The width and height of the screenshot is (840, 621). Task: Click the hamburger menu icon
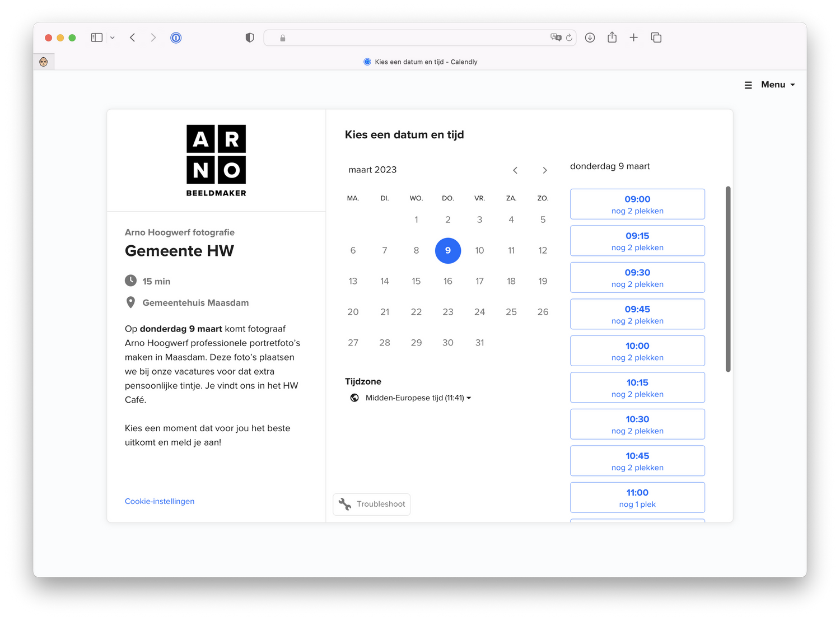(748, 85)
